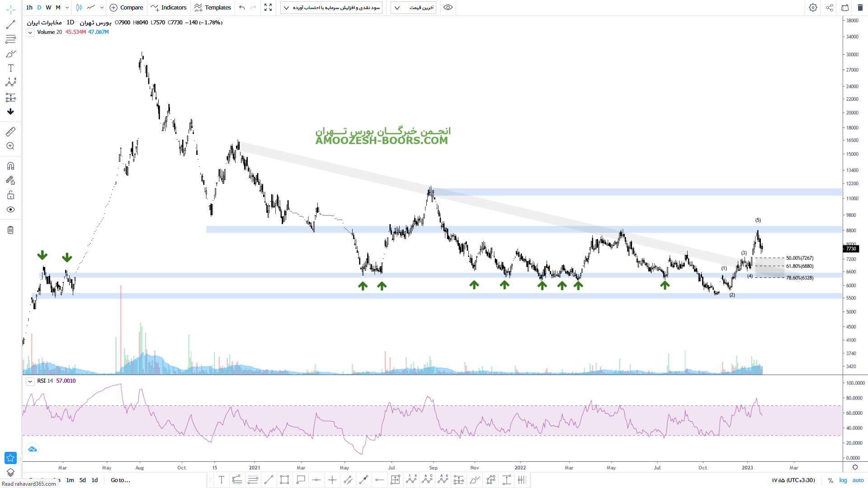Viewport: 868px width, 488px height.
Task: Toggle lock all drawings icon
Action: [x=10, y=195]
